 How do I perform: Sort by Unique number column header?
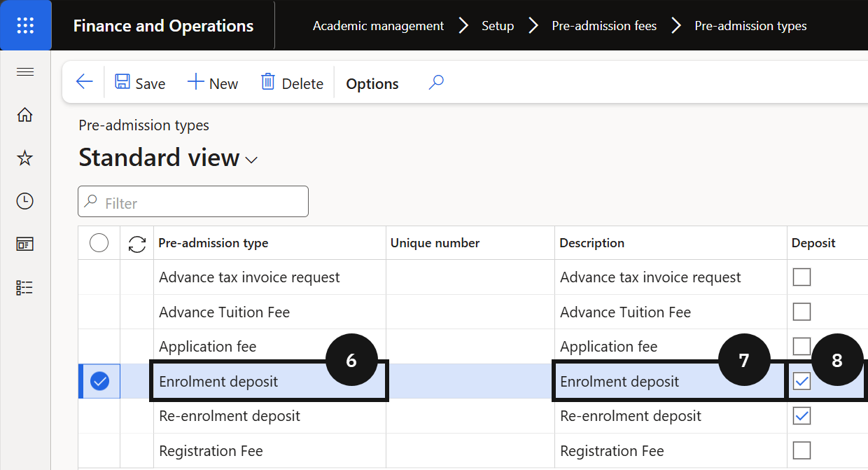470,243
